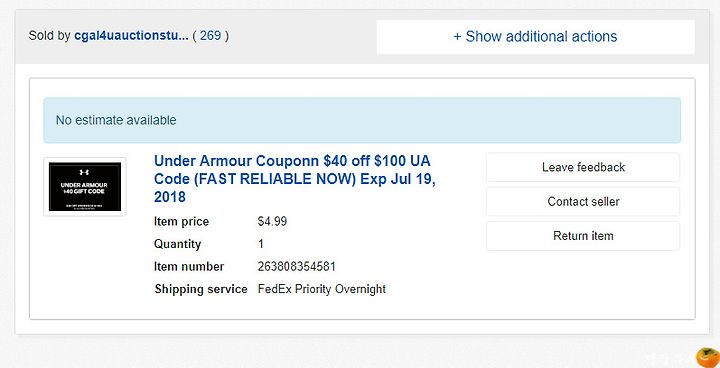Expand Show additional actions
Screen dimensions: 720x368
tap(535, 37)
